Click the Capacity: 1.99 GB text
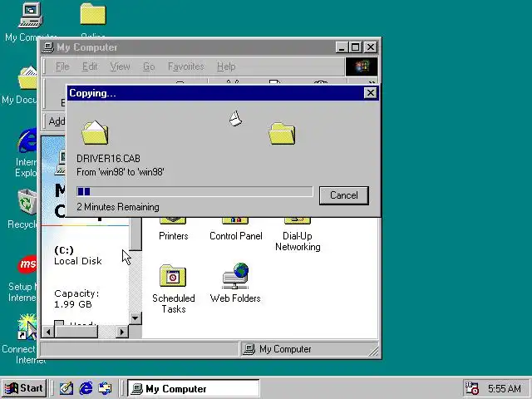The height and width of the screenshot is (399, 532). (x=76, y=298)
